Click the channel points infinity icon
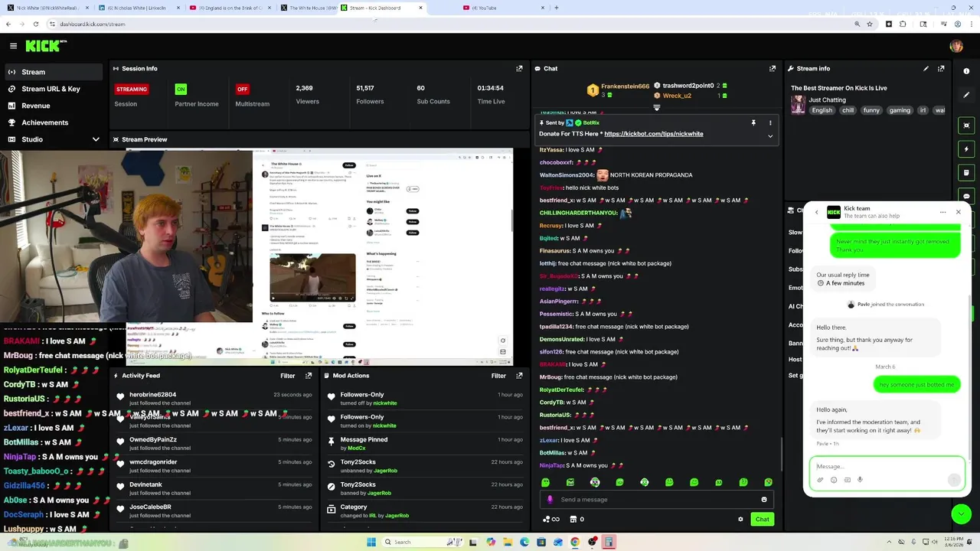 pyautogui.click(x=550, y=519)
